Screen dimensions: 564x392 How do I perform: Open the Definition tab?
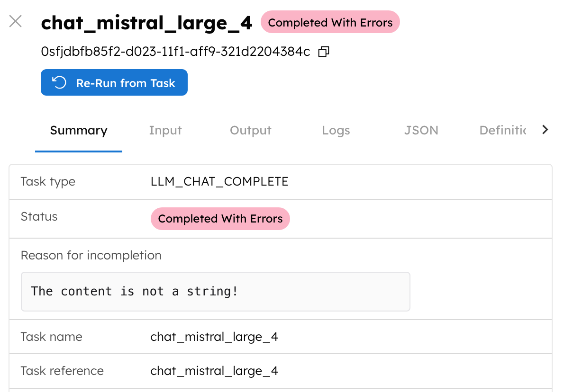tap(503, 130)
